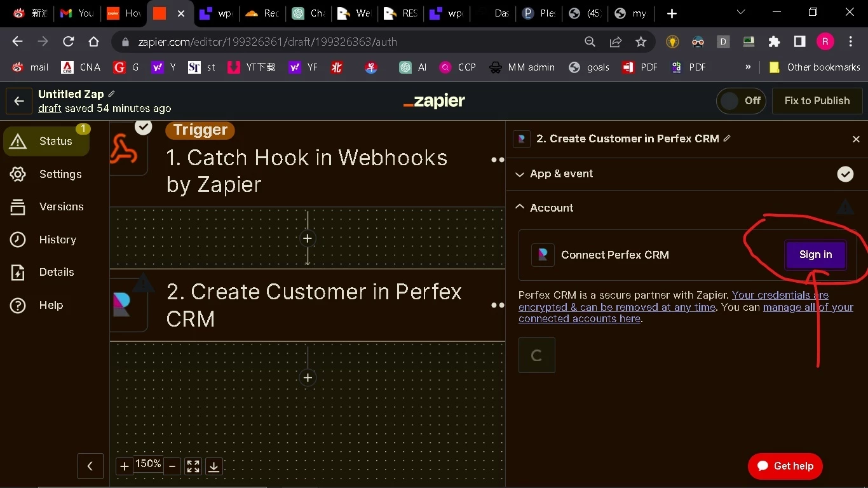Open Settings in the left sidebar
This screenshot has width=868, height=488.
(46, 174)
